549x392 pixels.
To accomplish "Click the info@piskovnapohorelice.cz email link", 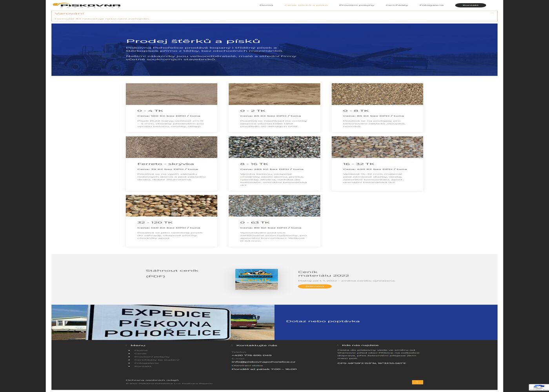I will point(263,362).
